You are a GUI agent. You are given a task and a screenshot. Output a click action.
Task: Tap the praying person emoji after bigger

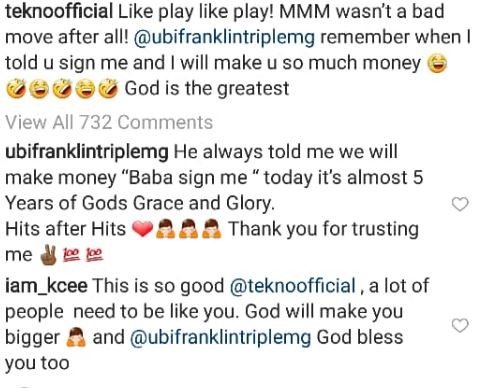pos(76,337)
